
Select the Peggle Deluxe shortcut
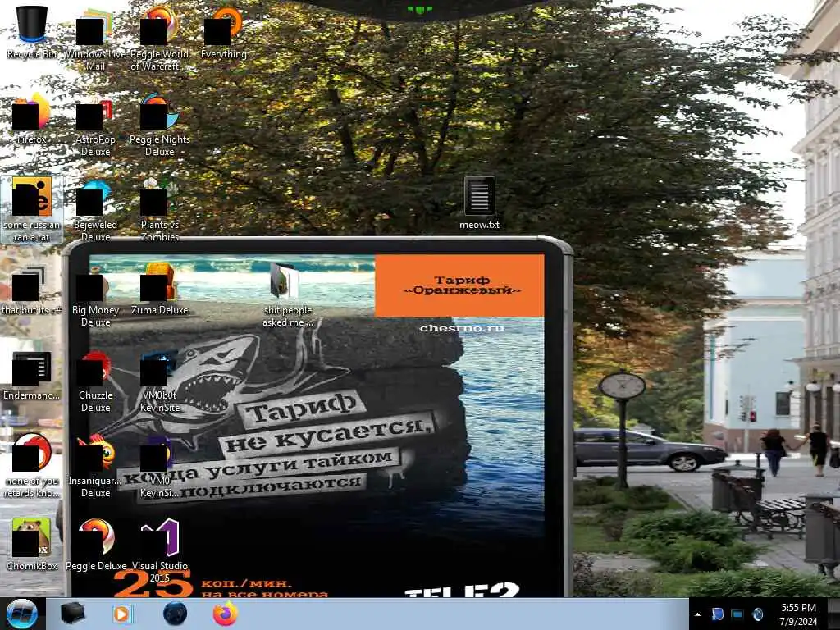coord(95,545)
